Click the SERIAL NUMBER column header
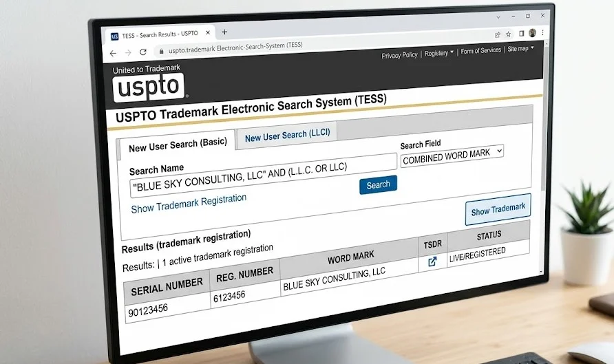Screen dimensions: 614x364 167,287
